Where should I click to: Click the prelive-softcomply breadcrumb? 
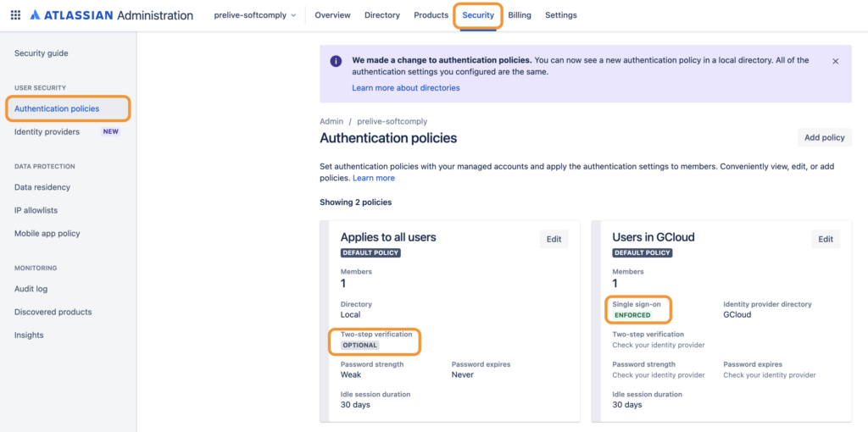point(392,121)
